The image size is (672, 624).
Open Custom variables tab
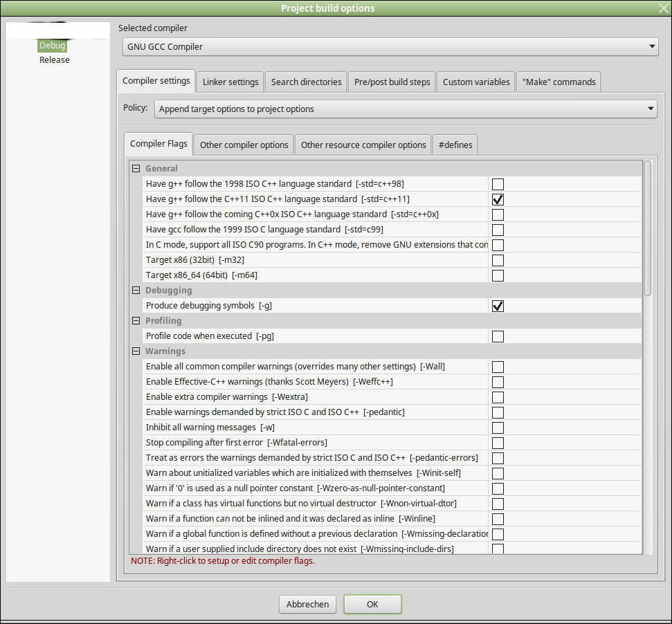click(475, 82)
